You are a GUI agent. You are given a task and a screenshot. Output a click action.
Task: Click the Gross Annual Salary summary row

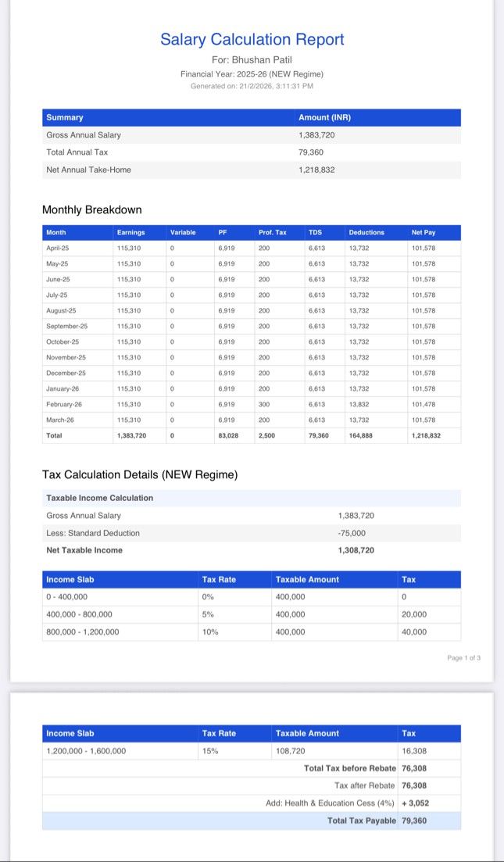(252, 134)
